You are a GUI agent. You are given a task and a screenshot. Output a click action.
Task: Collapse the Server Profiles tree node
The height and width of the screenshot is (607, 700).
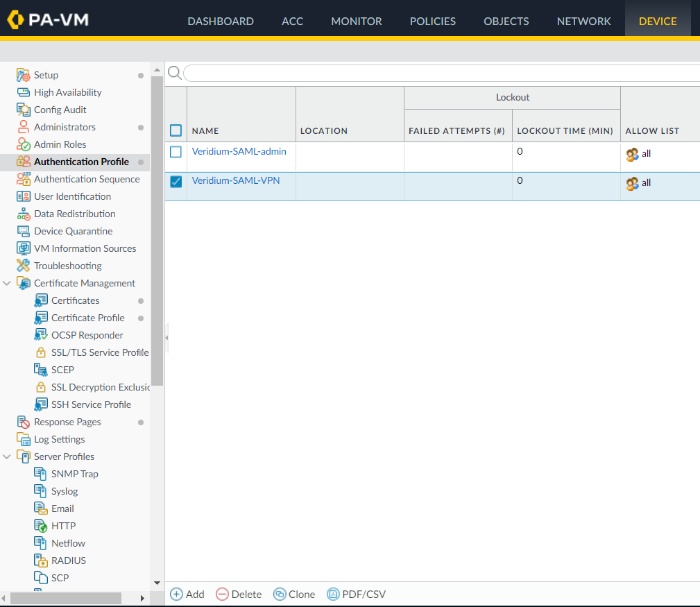click(7, 456)
